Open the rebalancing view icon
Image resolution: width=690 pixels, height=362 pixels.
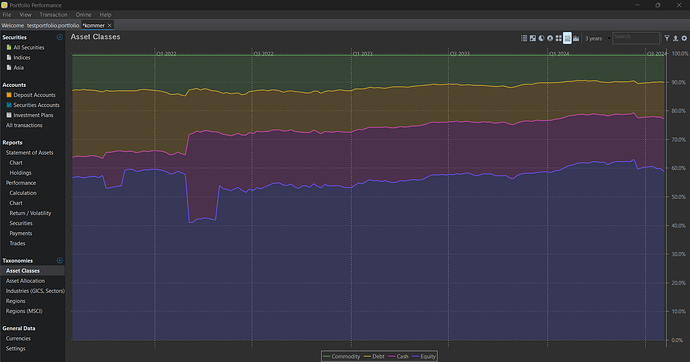click(533, 38)
